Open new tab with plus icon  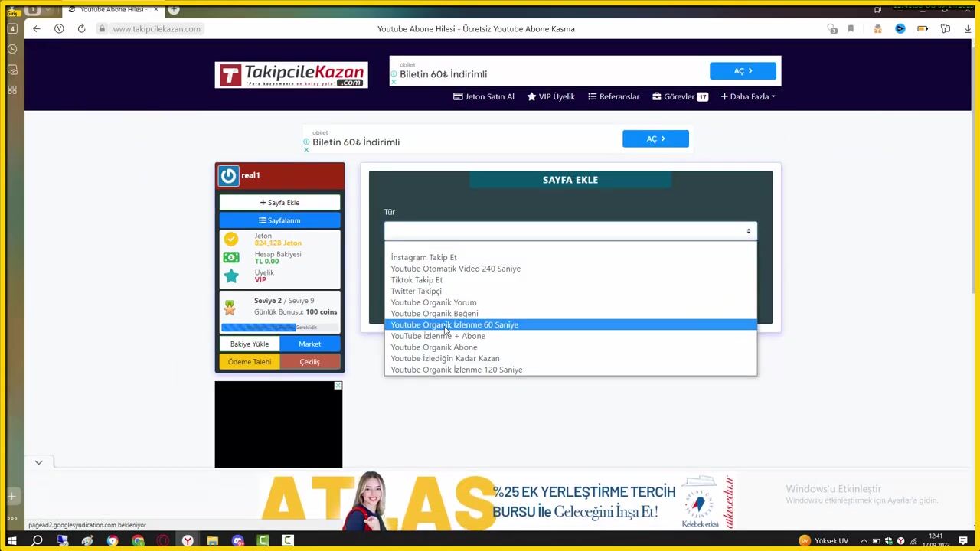tap(174, 10)
